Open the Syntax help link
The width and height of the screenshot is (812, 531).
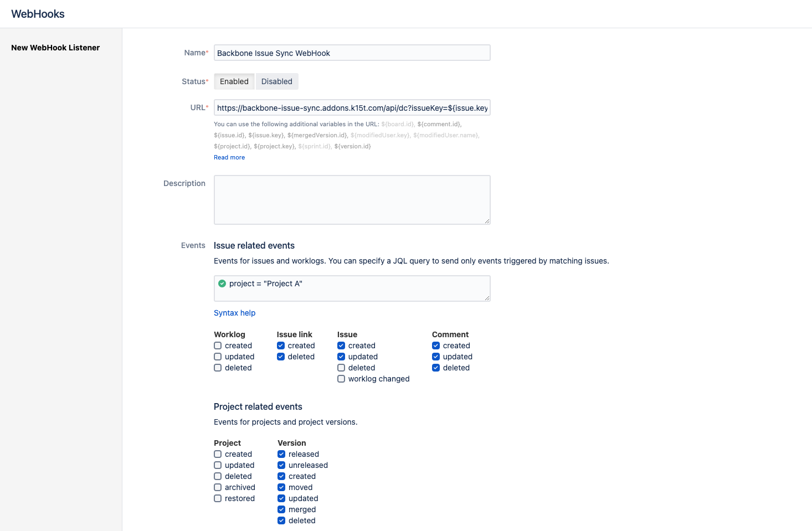click(x=234, y=313)
